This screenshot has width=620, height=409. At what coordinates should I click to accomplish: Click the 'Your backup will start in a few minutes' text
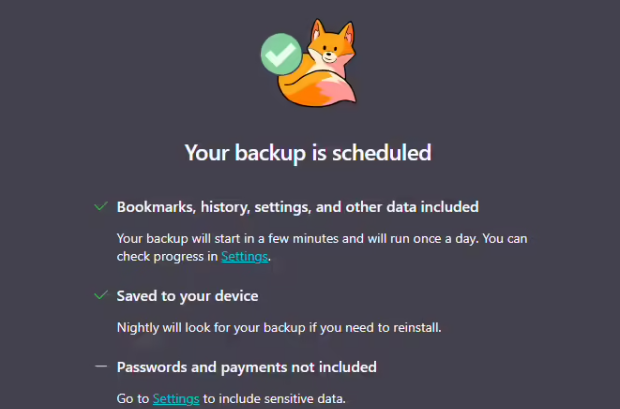coord(250,238)
